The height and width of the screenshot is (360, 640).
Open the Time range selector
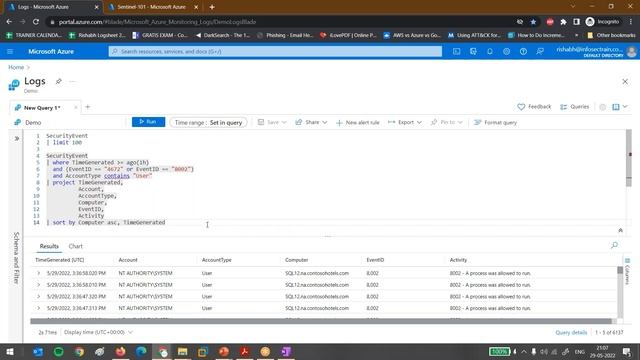(208, 122)
